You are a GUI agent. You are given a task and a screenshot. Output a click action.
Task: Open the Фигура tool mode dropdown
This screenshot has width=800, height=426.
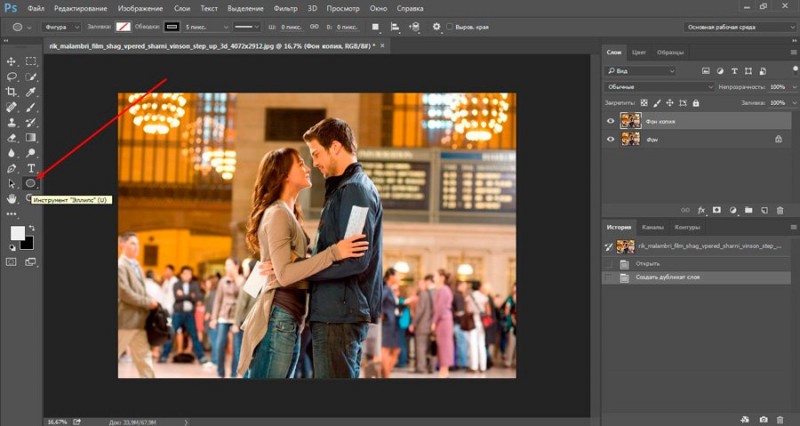click(x=62, y=27)
